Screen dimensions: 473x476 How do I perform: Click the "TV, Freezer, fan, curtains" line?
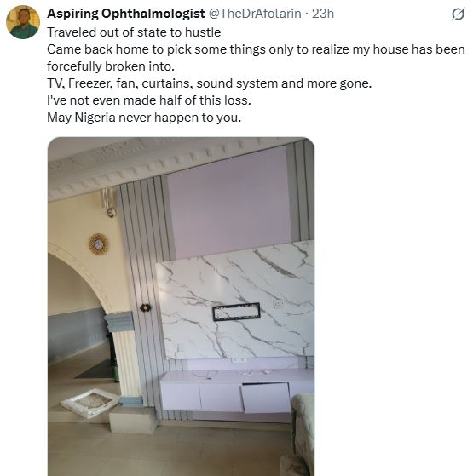210,83
